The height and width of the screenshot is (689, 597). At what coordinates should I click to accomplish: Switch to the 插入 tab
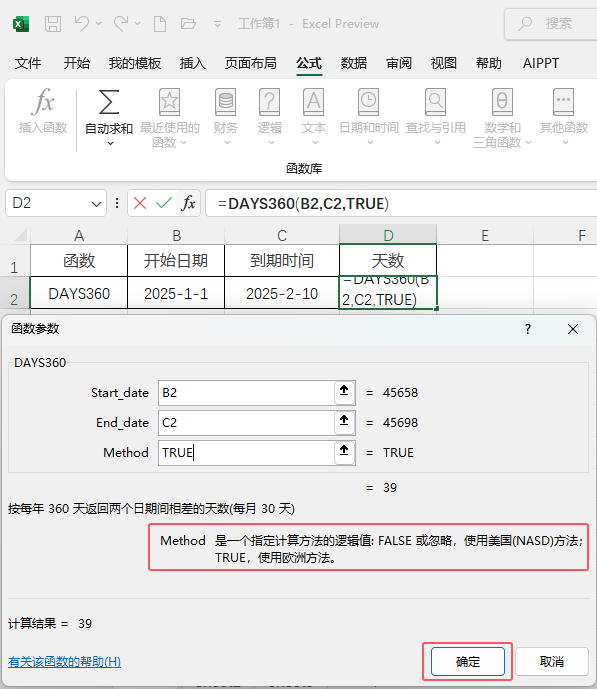(x=192, y=63)
